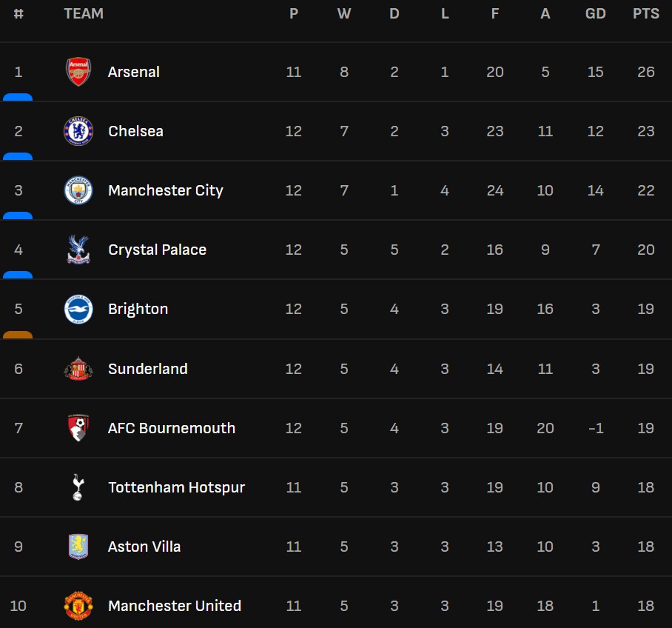Click the Manchester United badge

point(78,606)
